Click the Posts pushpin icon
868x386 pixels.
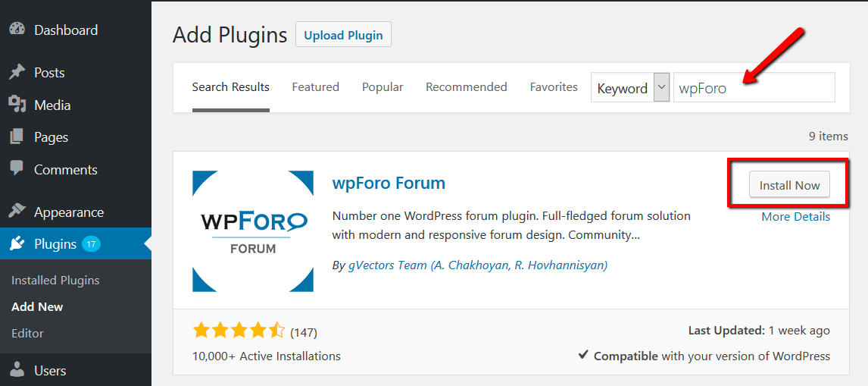coord(17,72)
